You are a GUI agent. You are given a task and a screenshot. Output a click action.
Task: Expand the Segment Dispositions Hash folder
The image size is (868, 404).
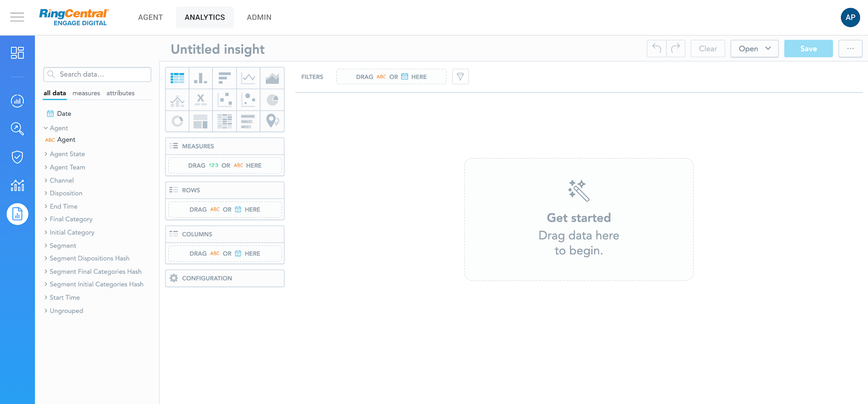click(x=87, y=258)
